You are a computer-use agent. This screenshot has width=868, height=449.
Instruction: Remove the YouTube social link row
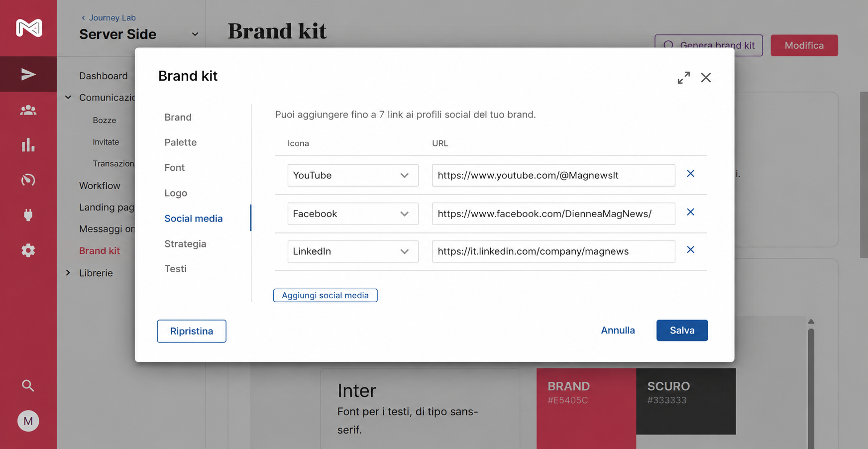[690, 174]
